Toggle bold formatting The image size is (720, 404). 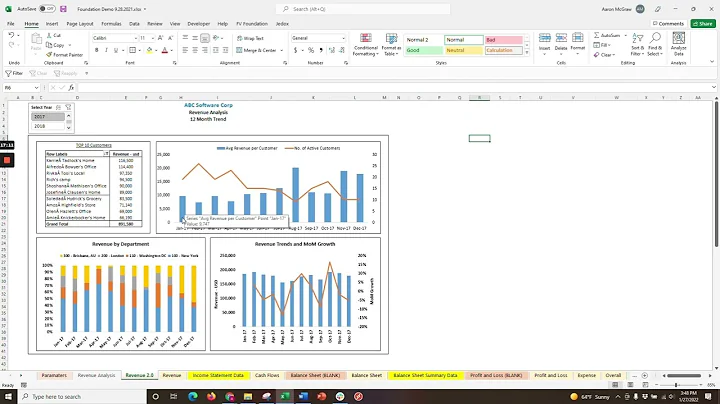pos(96,50)
